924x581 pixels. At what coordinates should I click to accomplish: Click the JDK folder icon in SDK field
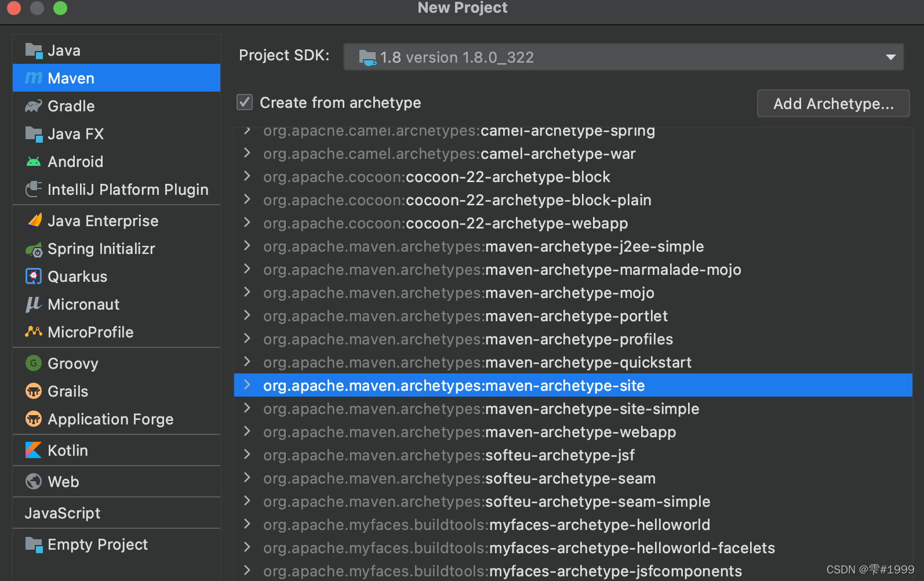368,57
